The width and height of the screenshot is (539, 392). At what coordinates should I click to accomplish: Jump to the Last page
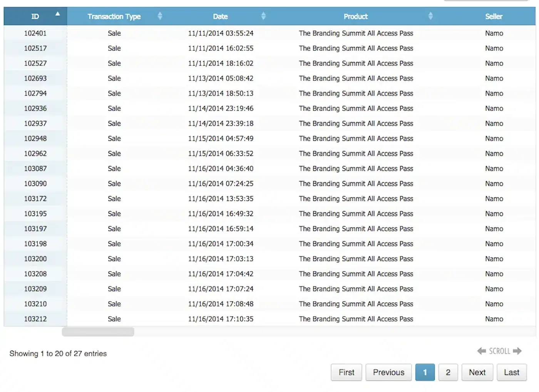(x=512, y=372)
